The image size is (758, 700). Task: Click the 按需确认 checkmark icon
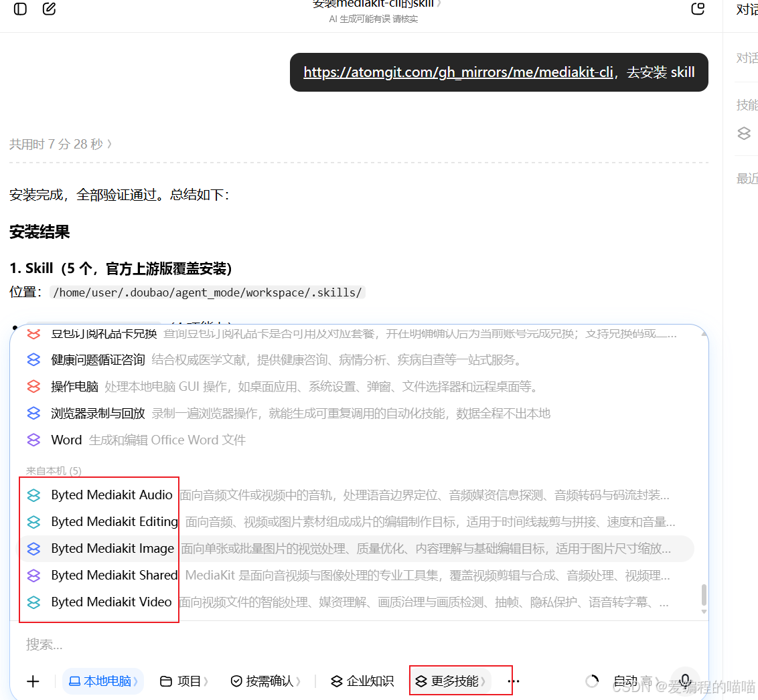point(236,682)
